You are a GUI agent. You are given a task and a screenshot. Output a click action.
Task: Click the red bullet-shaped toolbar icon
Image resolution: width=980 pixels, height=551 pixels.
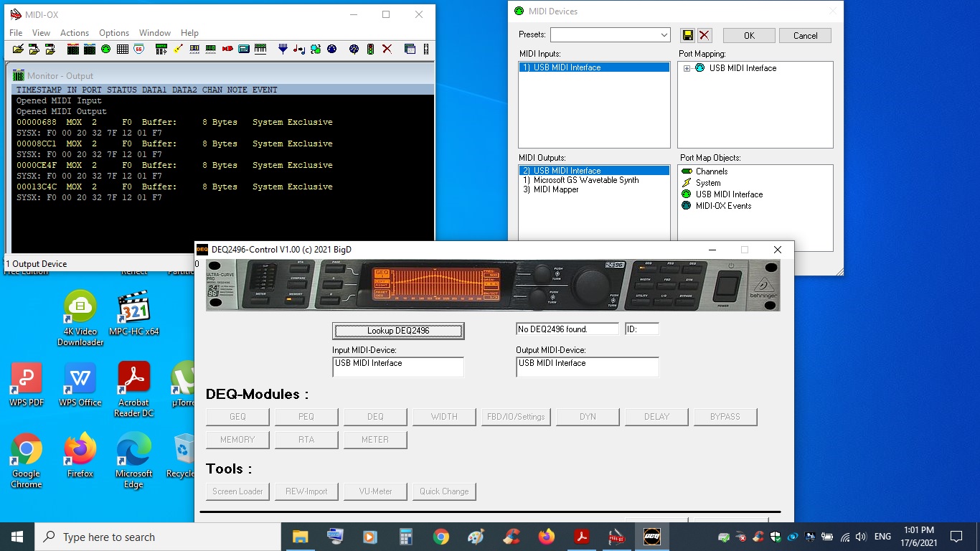(227, 50)
